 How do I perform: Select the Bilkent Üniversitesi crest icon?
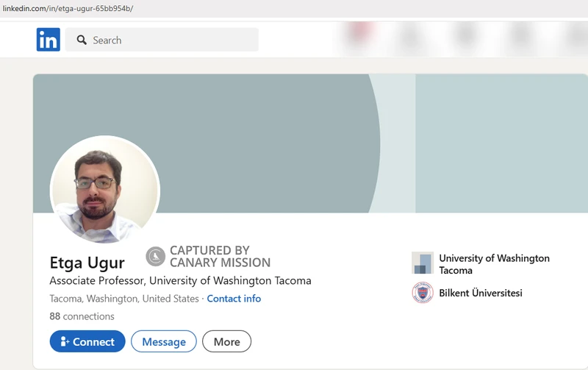(x=423, y=292)
